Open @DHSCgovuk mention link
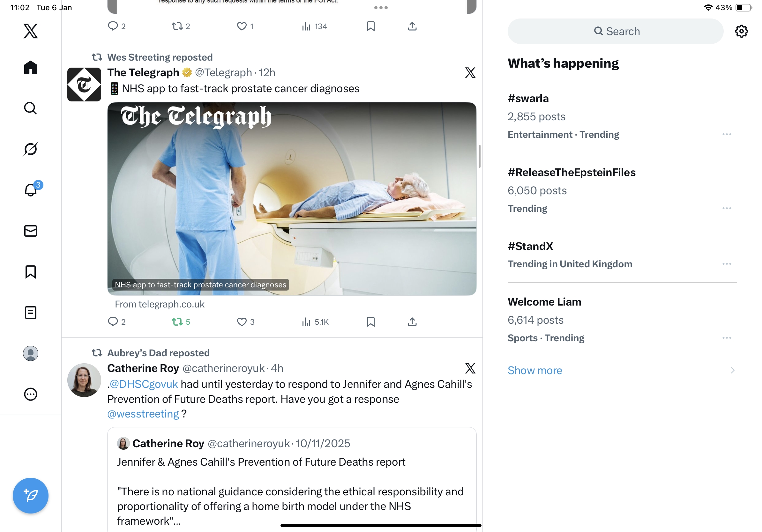This screenshot has width=762, height=532. [x=144, y=384]
